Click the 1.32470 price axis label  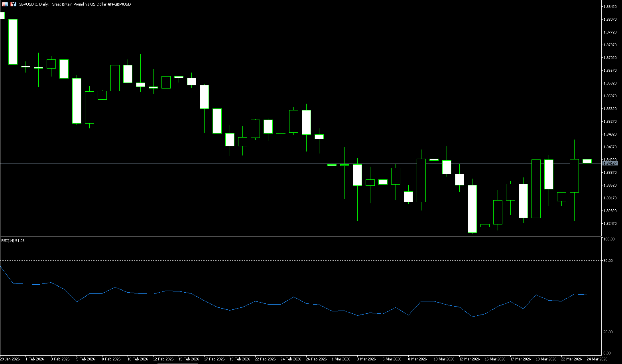tap(610, 224)
